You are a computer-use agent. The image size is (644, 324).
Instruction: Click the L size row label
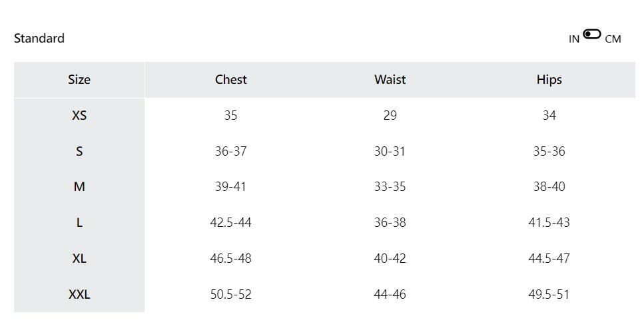coord(79,223)
